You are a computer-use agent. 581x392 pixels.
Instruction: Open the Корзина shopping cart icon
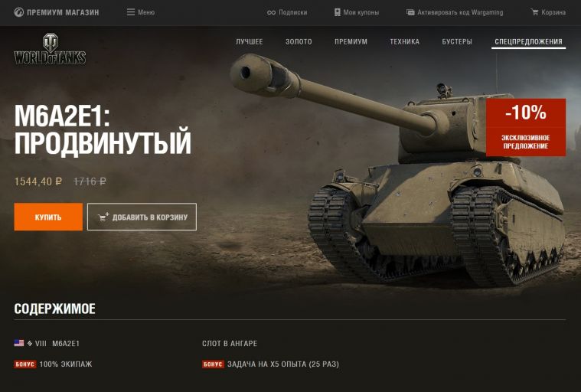[x=534, y=12]
